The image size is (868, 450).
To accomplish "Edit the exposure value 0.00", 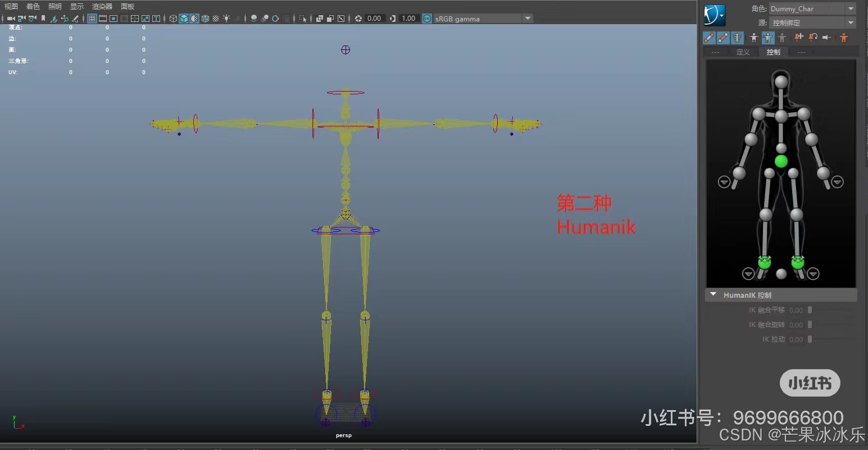I will click(x=375, y=19).
